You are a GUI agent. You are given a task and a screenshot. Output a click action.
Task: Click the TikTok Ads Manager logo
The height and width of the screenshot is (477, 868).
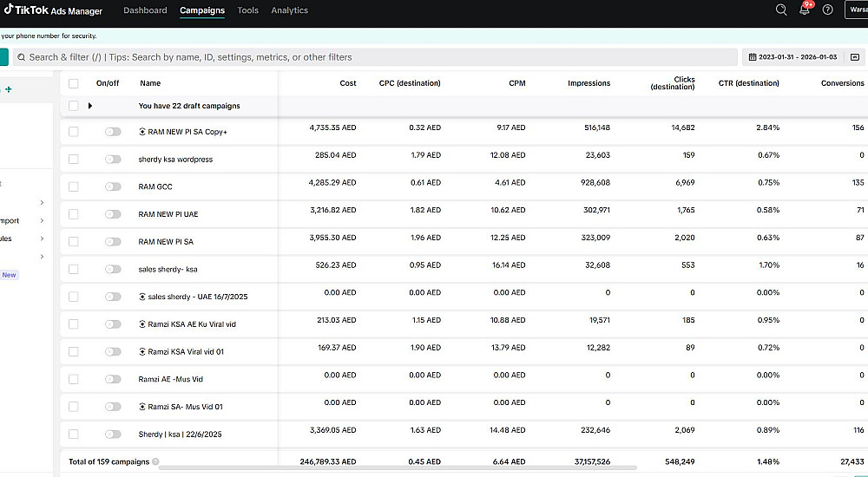coord(52,10)
